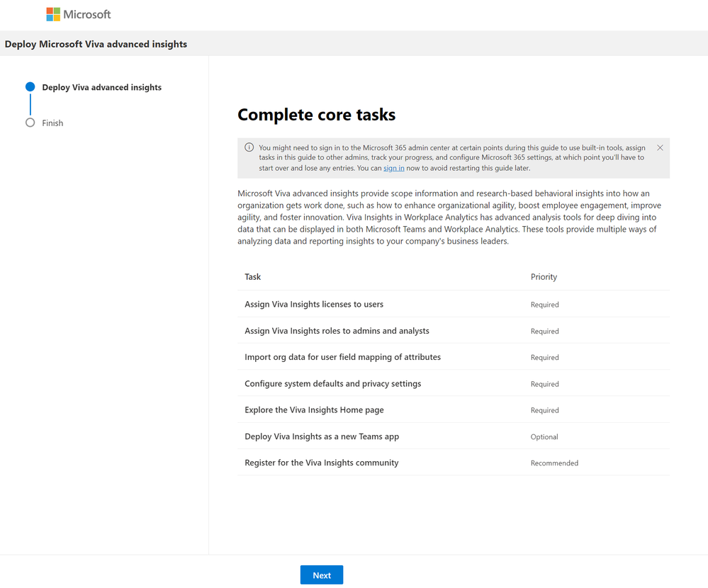Click the Next button
Viewport: 708px width, 588px height.
coord(322,575)
